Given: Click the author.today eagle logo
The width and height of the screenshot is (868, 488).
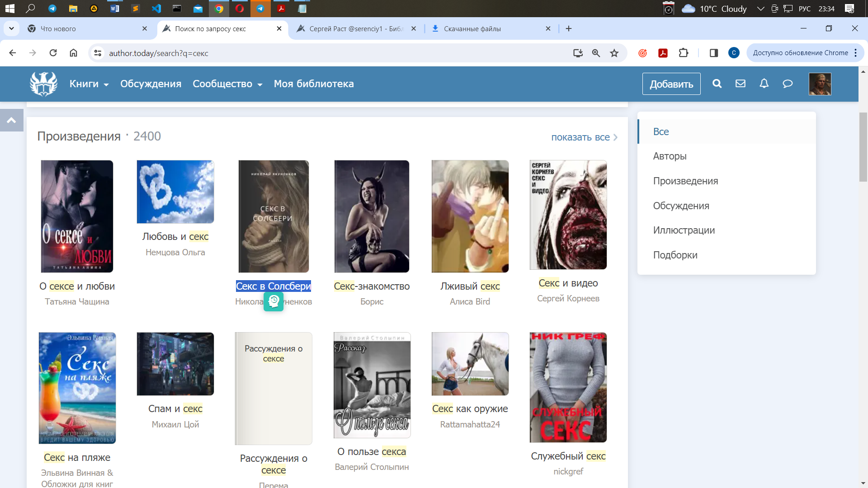Looking at the screenshot, I should click(43, 84).
